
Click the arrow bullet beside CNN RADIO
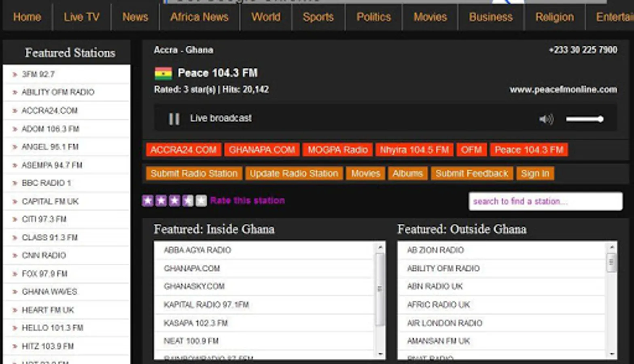(15, 256)
